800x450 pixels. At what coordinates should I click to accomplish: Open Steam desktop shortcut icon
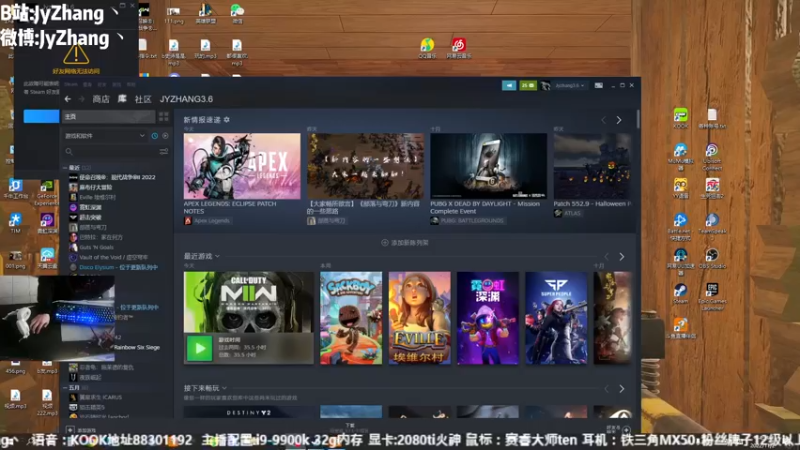point(681,293)
